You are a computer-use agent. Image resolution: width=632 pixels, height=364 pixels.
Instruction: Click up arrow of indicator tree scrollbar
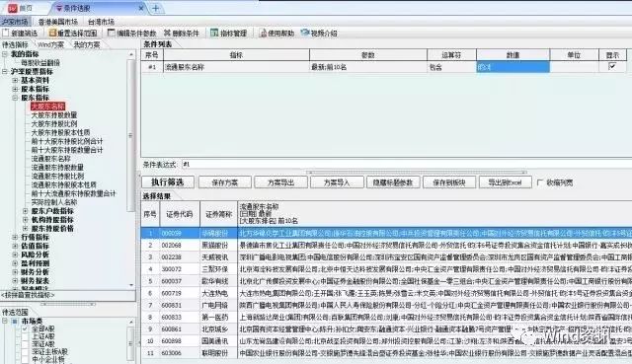pyautogui.click(x=131, y=54)
